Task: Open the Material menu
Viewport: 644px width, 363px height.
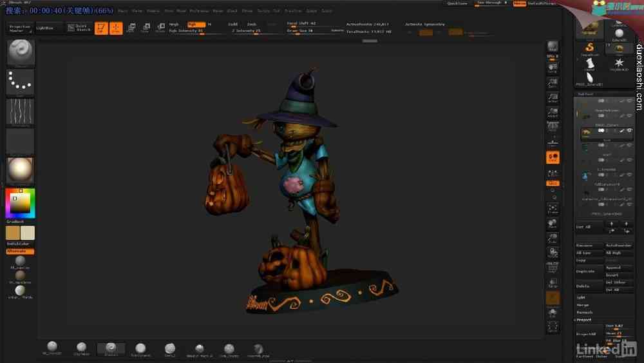Action: (x=153, y=11)
